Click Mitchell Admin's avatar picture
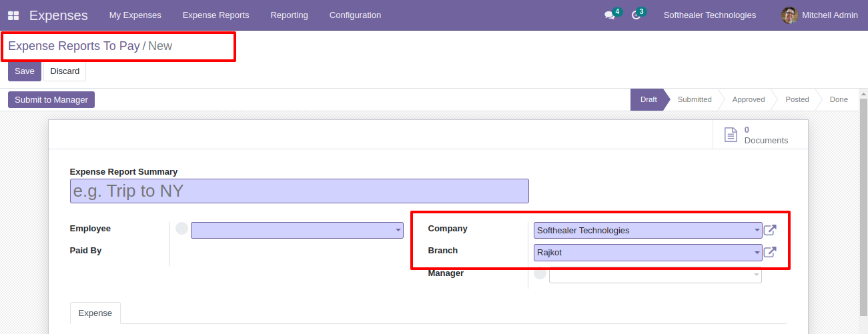Image resolution: width=868 pixels, height=334 pixels. [790, 15]
